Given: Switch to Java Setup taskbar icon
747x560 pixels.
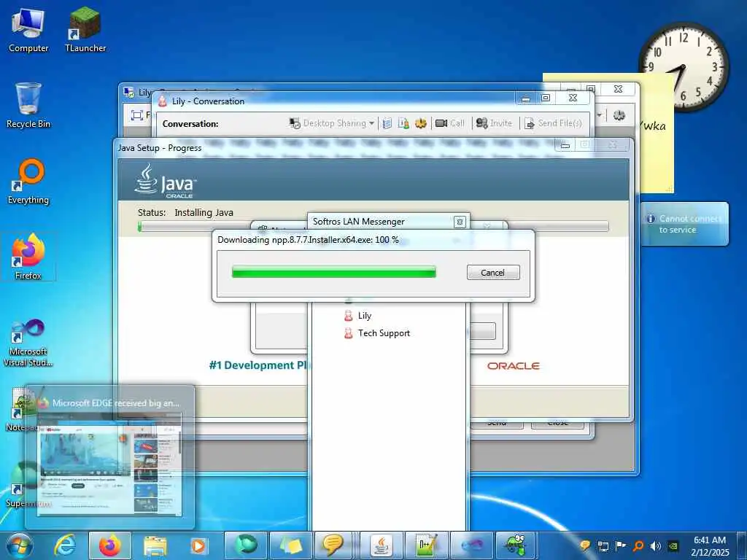Looking at the screenshot, I should pyautogui.click(x=382, y=545).
